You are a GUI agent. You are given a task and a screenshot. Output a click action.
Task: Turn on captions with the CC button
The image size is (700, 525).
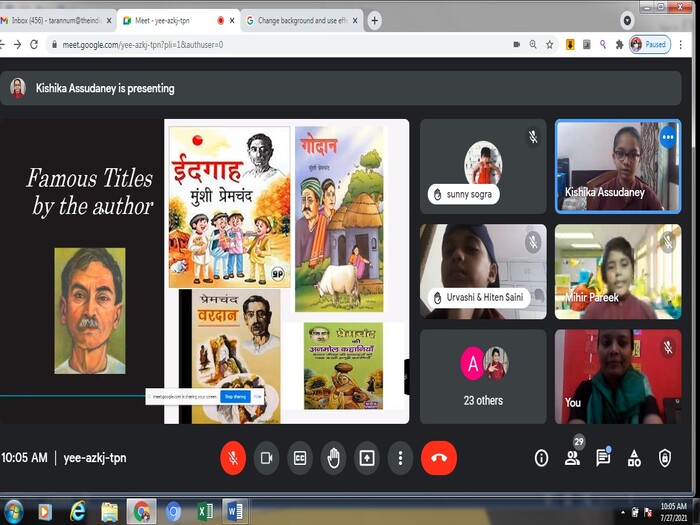[x=300, y=458]
